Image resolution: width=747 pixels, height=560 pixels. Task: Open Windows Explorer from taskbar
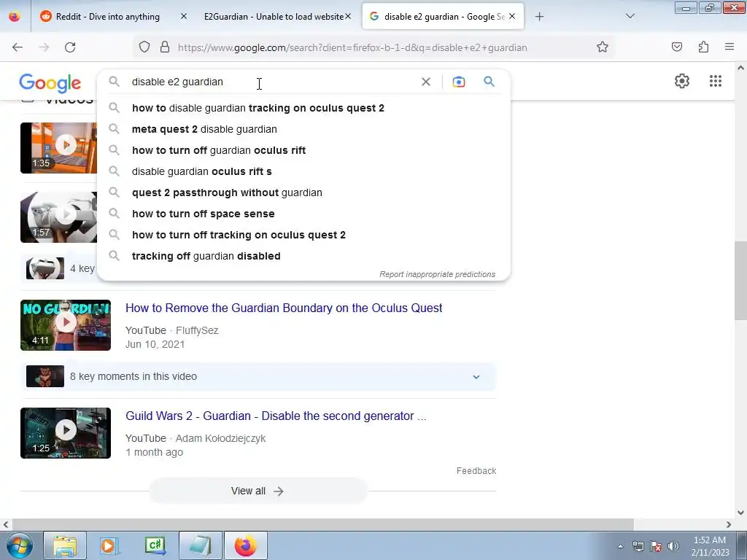pyautogui.click(x=65, y=545)
